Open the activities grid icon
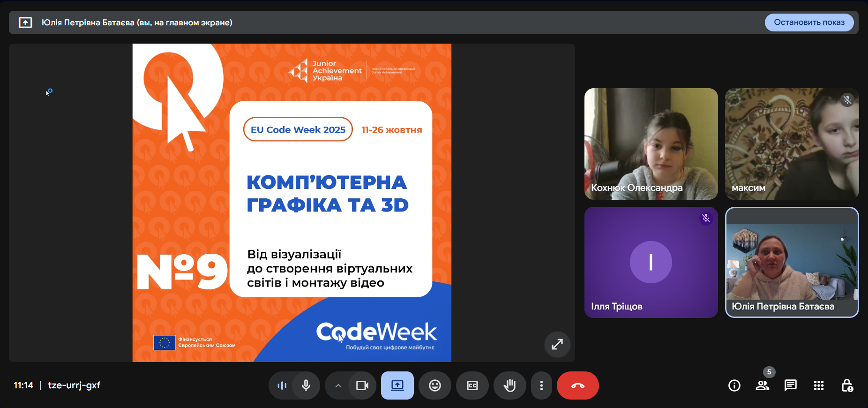 click(818, 385)
